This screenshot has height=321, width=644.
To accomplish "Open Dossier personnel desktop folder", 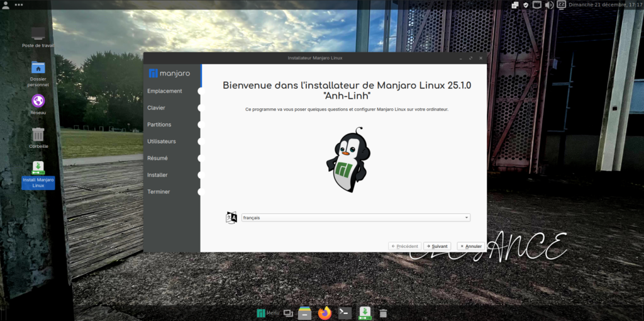I will click(38, 74).
